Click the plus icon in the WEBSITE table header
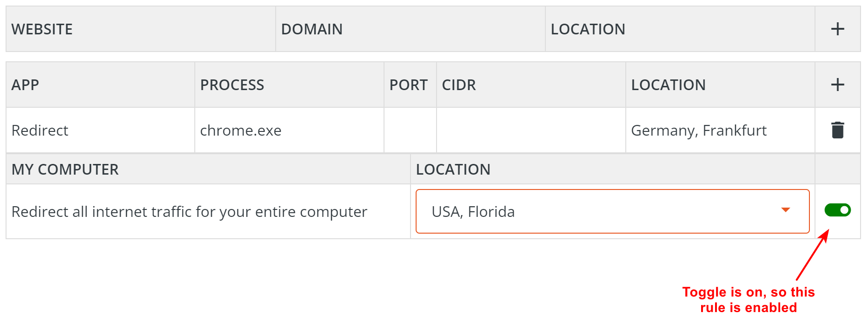This screenshot has height=333, width=868. (x=837, y=29)
